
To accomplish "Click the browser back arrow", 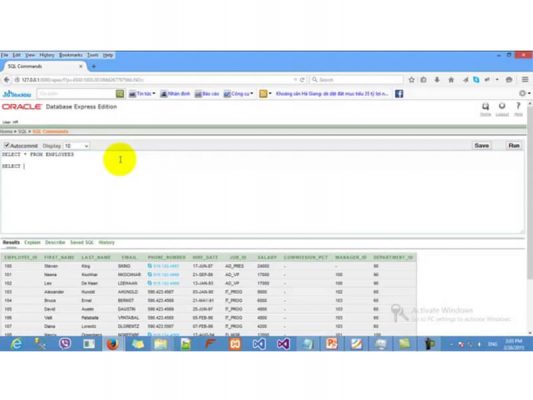I will point(6,80).
